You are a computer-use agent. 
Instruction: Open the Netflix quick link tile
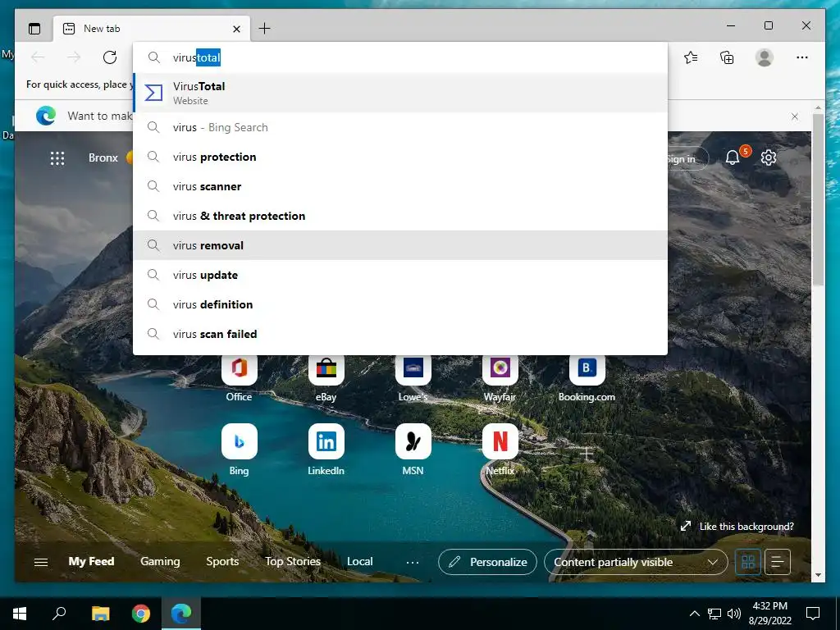click(x=500, y=450)
